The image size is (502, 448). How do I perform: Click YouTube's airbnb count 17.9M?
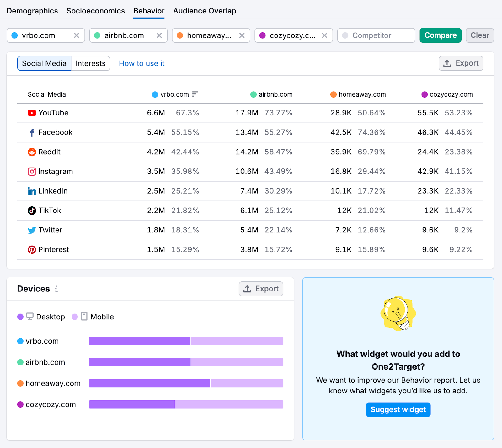click(x=247, y=113)
